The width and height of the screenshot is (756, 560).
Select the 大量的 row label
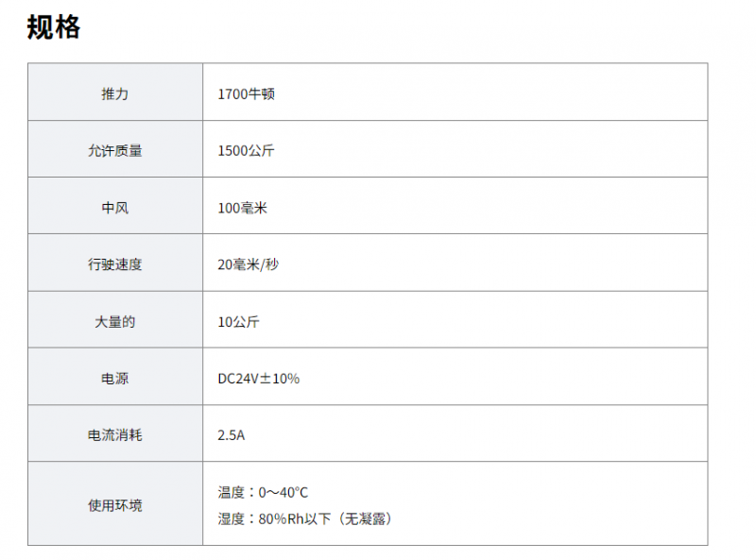(114, 321)
